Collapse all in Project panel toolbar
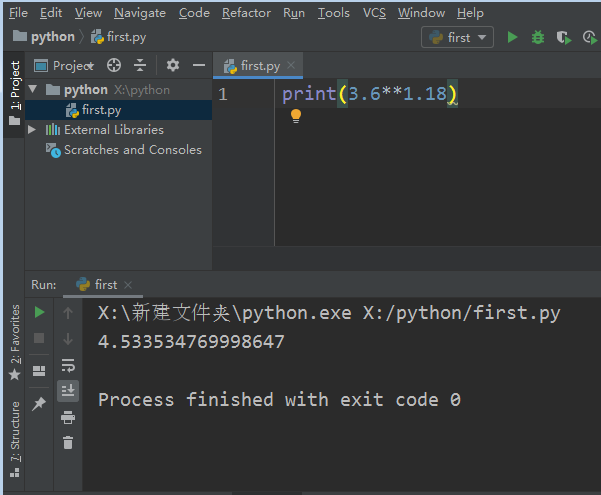This screenshot has width=601, height=495. (140, 65)
